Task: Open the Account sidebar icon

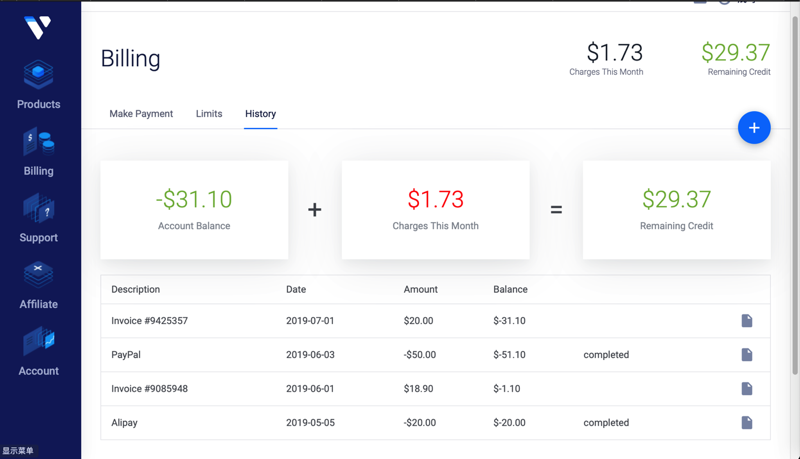Action: tap(38, 342)
